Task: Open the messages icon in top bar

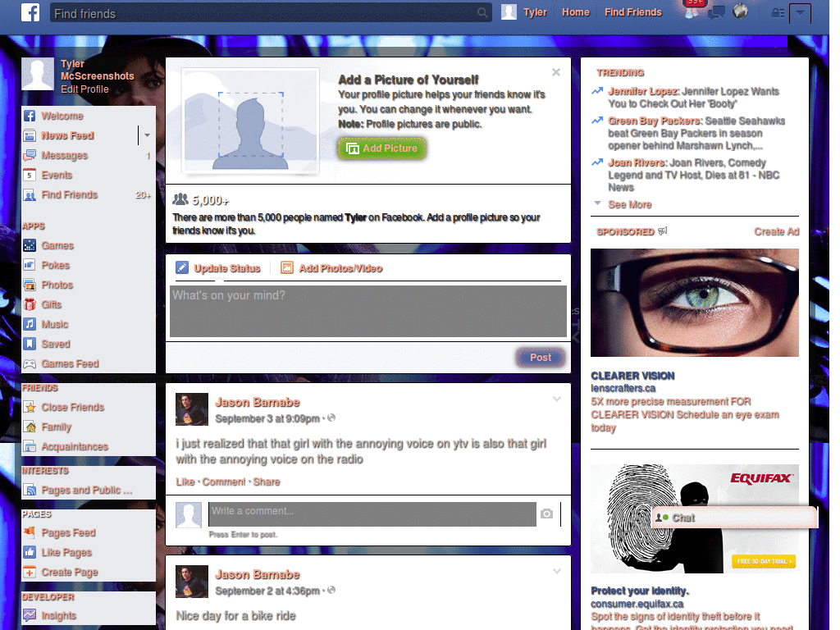Action: point(716,11)
